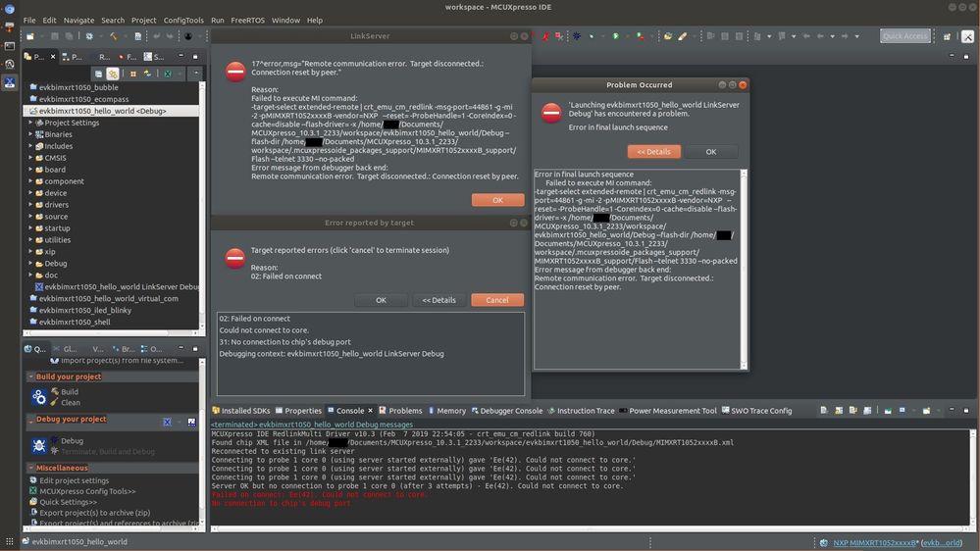Click the Open Perspective toolbar icon
The image size is (980, 551).
click(x=947, y=36)
